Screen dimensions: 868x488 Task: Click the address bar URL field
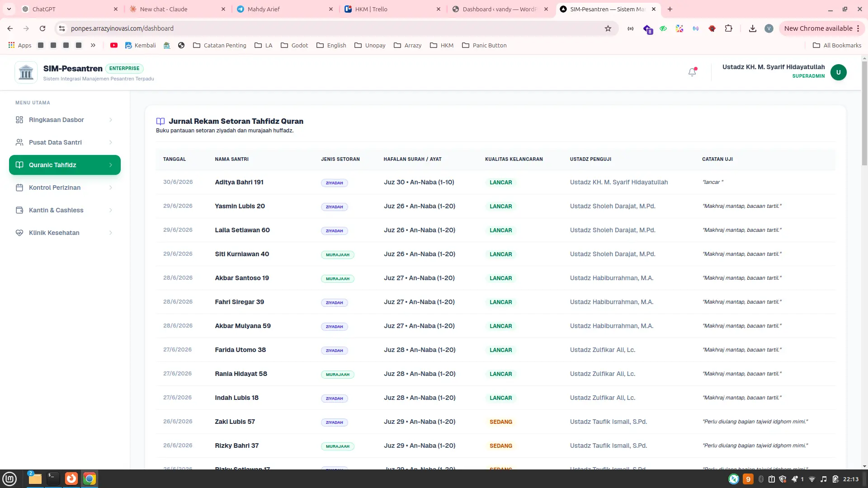click(x=335, y=28)
